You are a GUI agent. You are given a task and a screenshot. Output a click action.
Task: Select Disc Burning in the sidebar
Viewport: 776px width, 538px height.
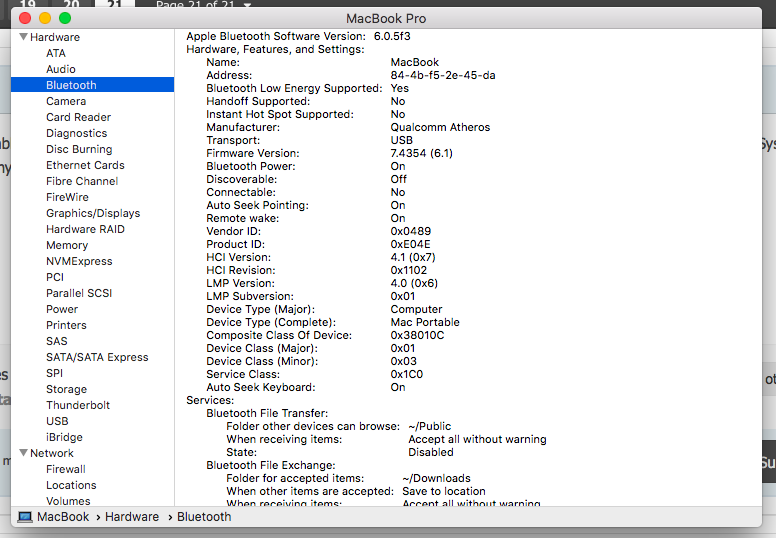tap(79, 149)
